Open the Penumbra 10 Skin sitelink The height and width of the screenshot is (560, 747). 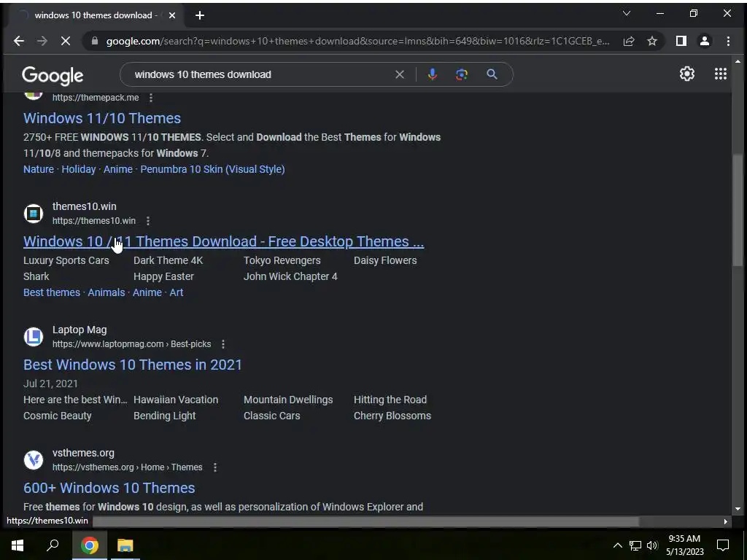(x=212, y=169)
